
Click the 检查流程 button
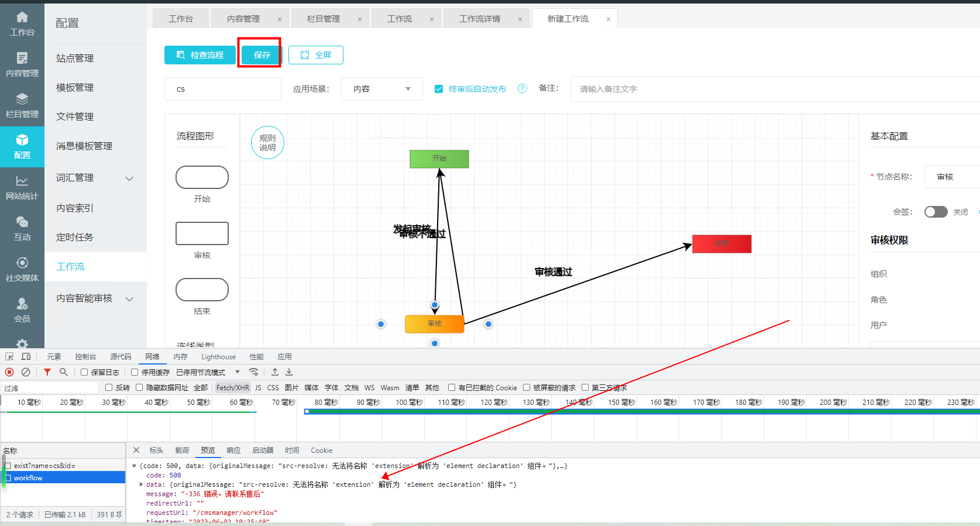[x=200, y=55]
